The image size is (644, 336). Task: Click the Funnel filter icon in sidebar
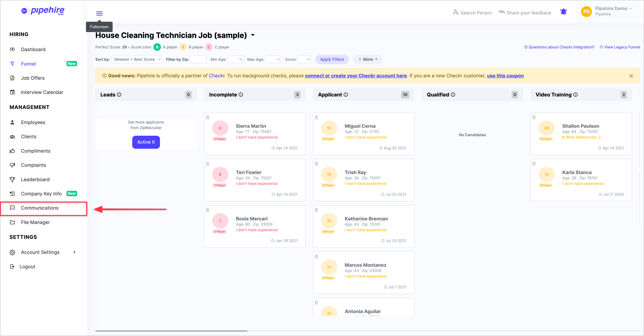pos(13,64)
